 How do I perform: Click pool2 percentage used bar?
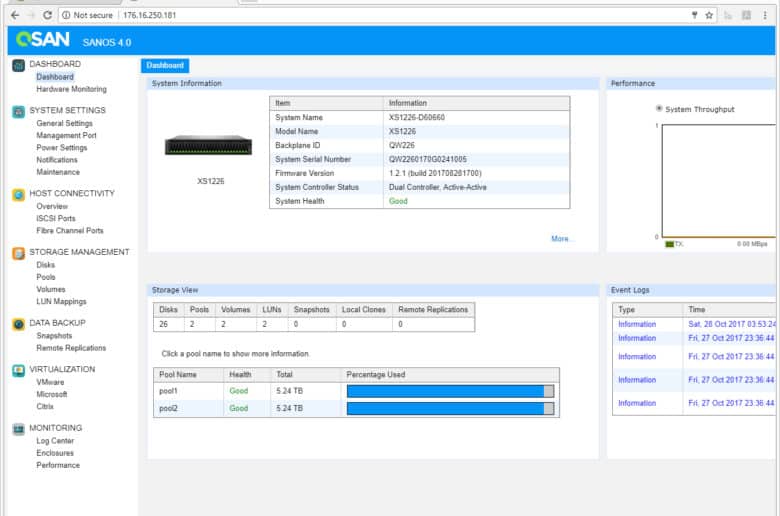coord(450,409)
